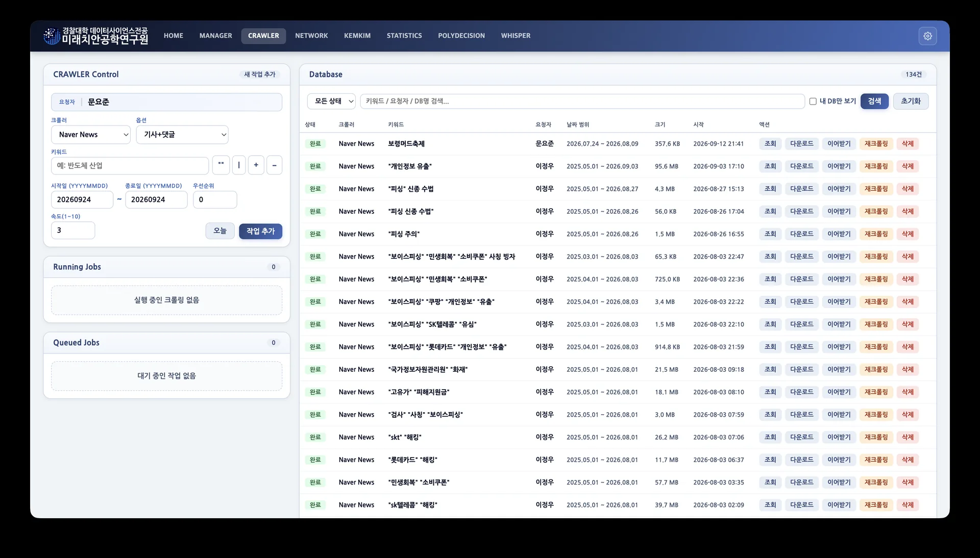
Task: Click requester 문요준 in the first row
Action: coord(544,144)
